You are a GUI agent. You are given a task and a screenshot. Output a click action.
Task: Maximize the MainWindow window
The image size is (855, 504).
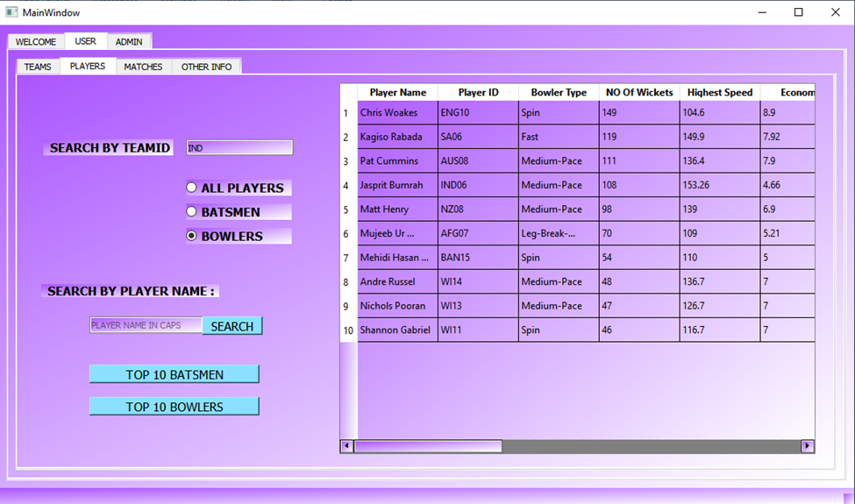tap(798, 12)
